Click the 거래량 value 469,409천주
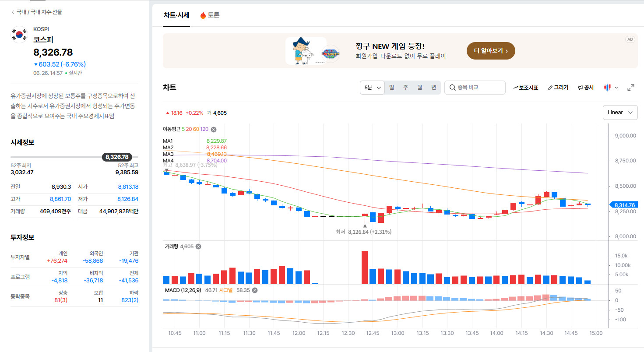 coord(56,211)
